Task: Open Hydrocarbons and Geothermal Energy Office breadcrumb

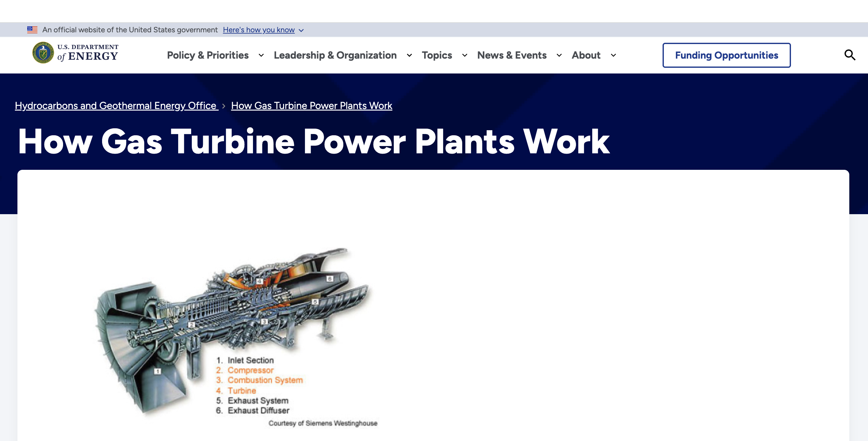Action: click(x=117, y=106)
